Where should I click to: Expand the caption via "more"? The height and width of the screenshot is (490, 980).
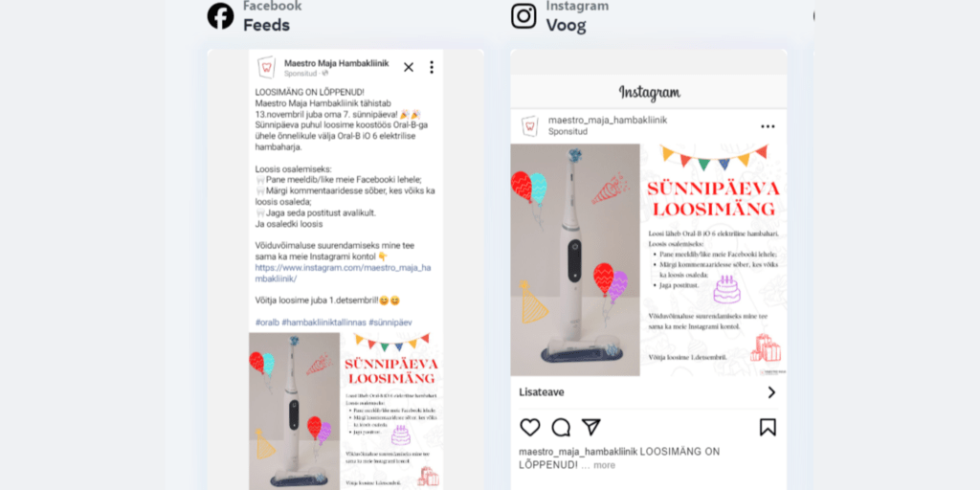[605, 466]
